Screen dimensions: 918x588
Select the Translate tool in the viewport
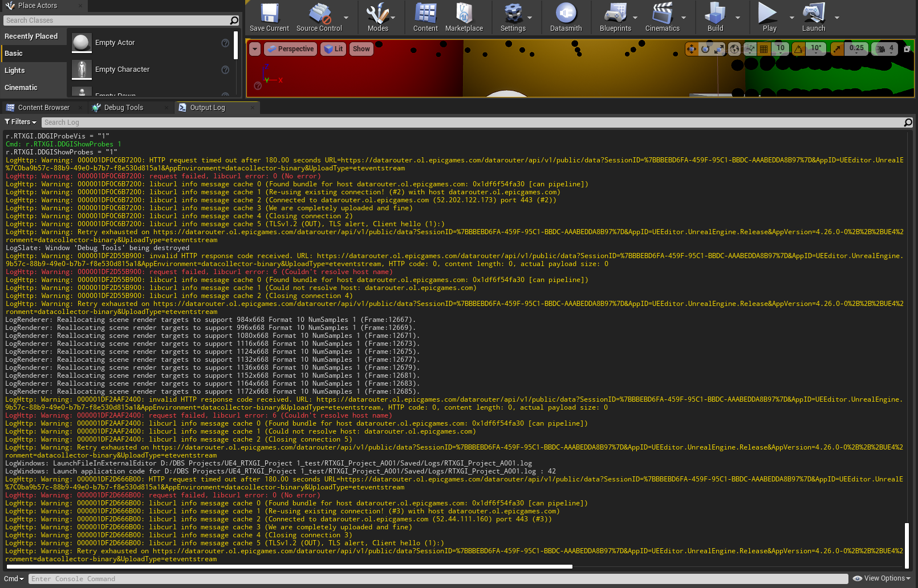click(691, 48)
